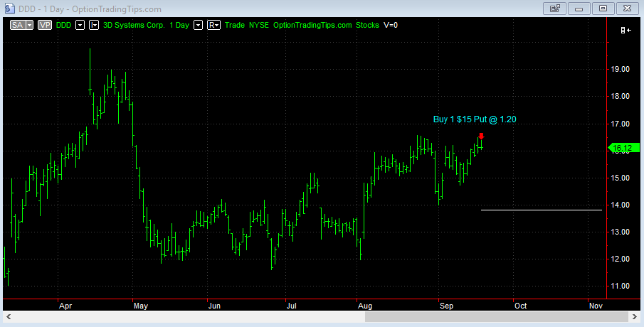
Task: Click the Trade label
Action: tap(235, 25)
